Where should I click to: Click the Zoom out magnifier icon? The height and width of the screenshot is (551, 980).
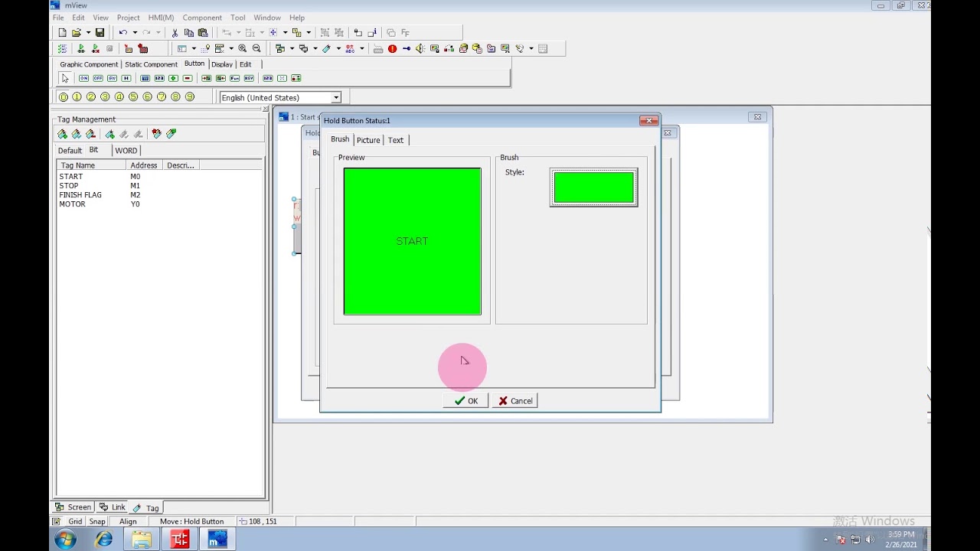click(256, 48)
